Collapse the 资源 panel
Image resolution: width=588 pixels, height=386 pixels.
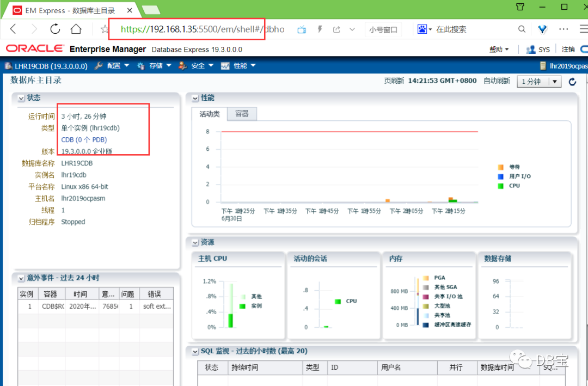coord(195,243)
